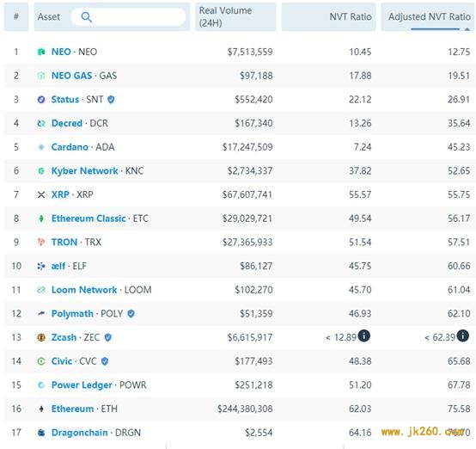
Task: Select the 7.24 NVT Ratio value for Cardano
Action: pos(363,147)
